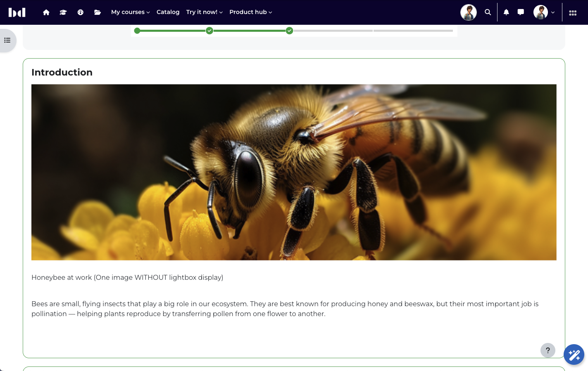Open messages speech bubble icon
The height and width of the screenshot is (371, 588).
[521, 12]
